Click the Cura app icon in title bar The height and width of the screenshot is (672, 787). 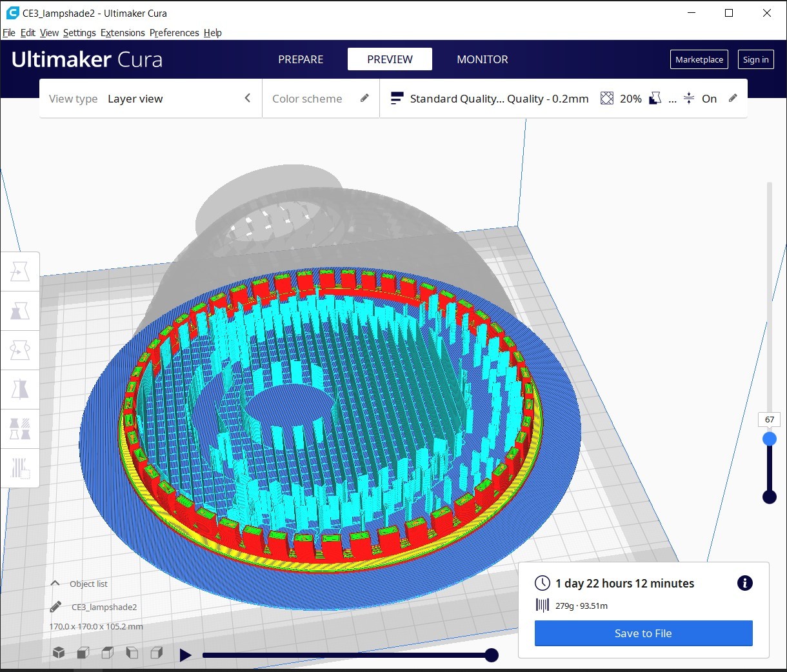(x=12, y=13)
